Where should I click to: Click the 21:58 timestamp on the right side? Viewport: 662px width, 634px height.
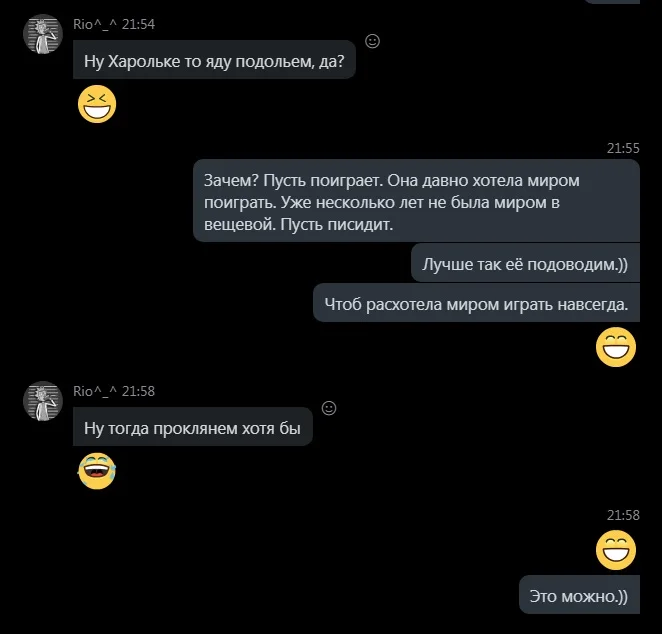(623, 515)
